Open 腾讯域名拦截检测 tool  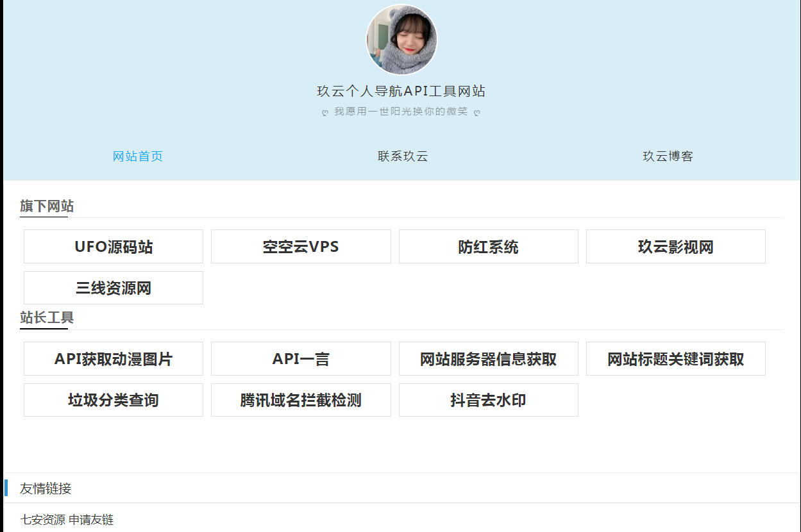point(301,400)
